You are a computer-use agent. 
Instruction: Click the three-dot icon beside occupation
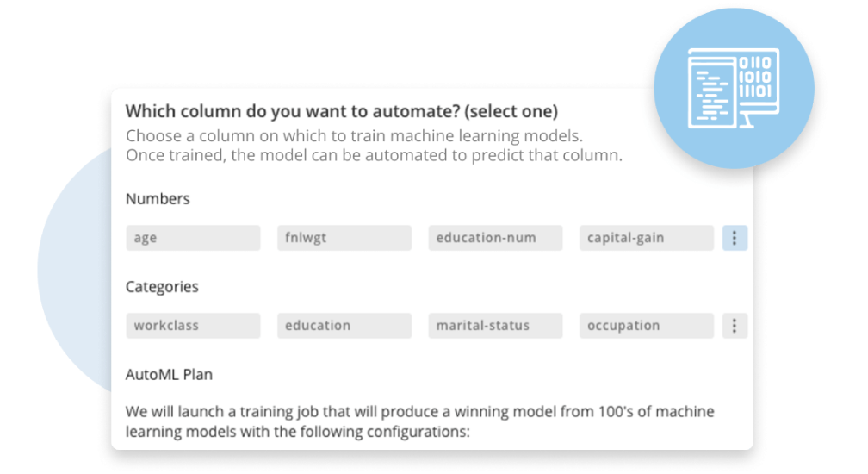click(734, 326)
